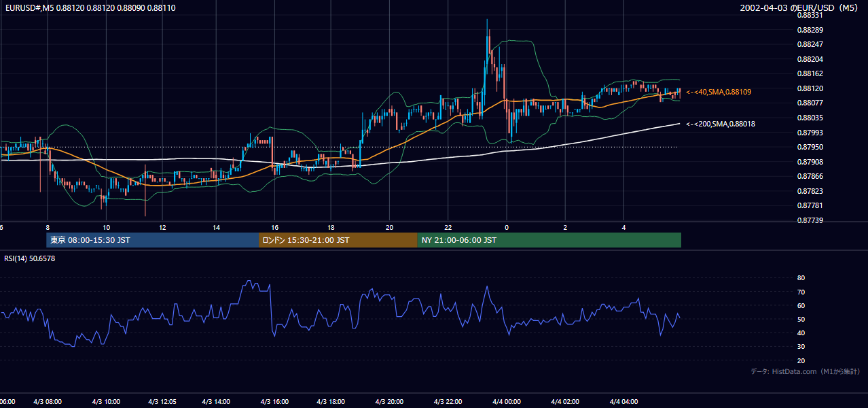
Task: Click the bottom time label 4/3 20:00
Action: point(390,402)
